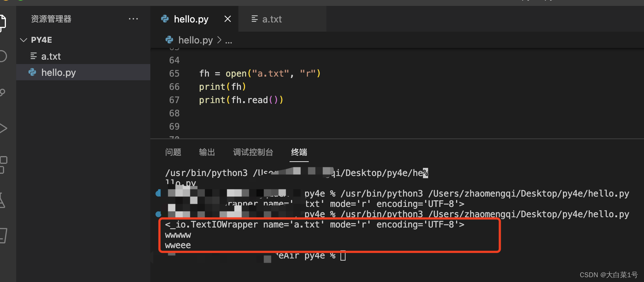The image size is (644, 282).
Task: Click Python icon in breadcrumb
Action: 169,39
